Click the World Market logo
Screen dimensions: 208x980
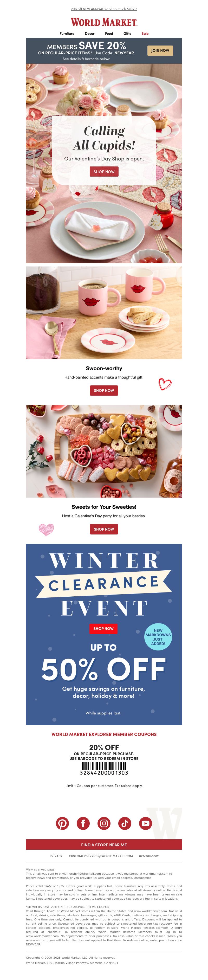(x=104, y=22)
